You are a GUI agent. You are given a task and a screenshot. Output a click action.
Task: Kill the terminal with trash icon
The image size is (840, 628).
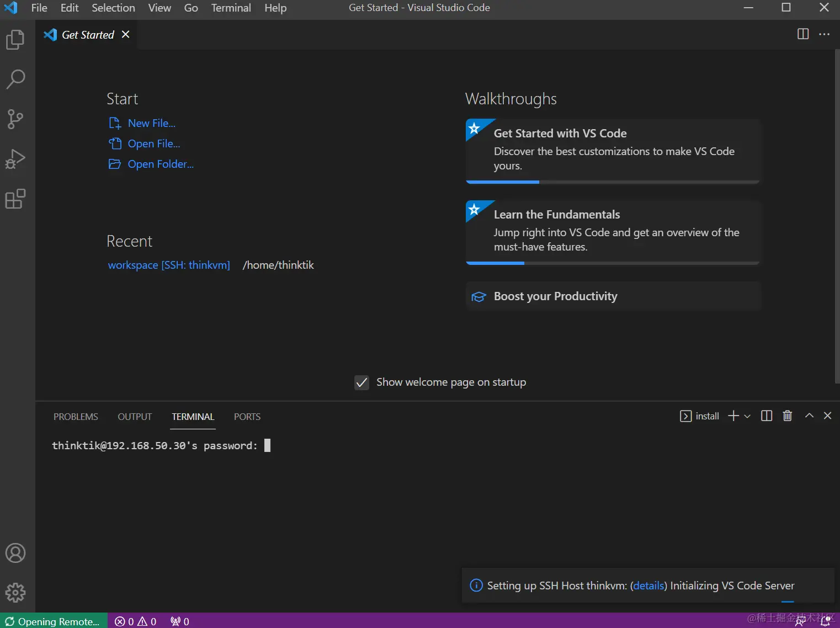click(x=788, y=416)
